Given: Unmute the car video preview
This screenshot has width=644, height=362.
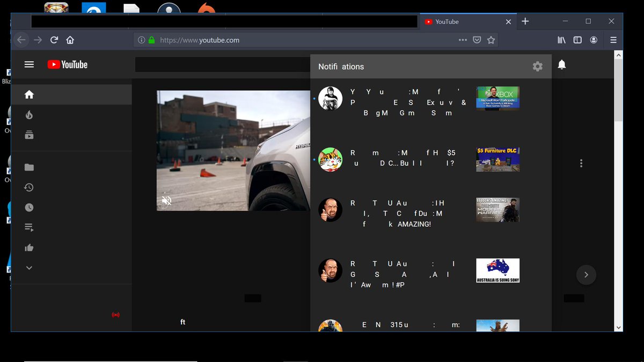Looking at the screenshot, I should [x=167, y=201].
